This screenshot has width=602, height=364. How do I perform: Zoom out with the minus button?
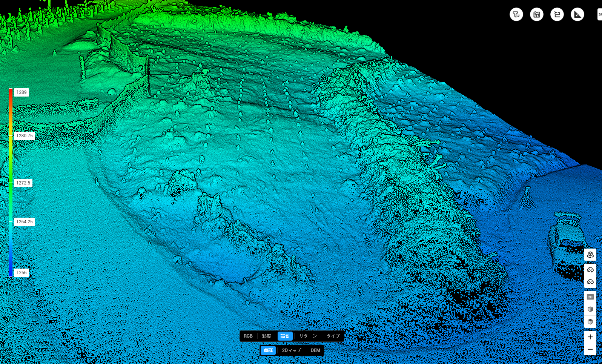590,349
